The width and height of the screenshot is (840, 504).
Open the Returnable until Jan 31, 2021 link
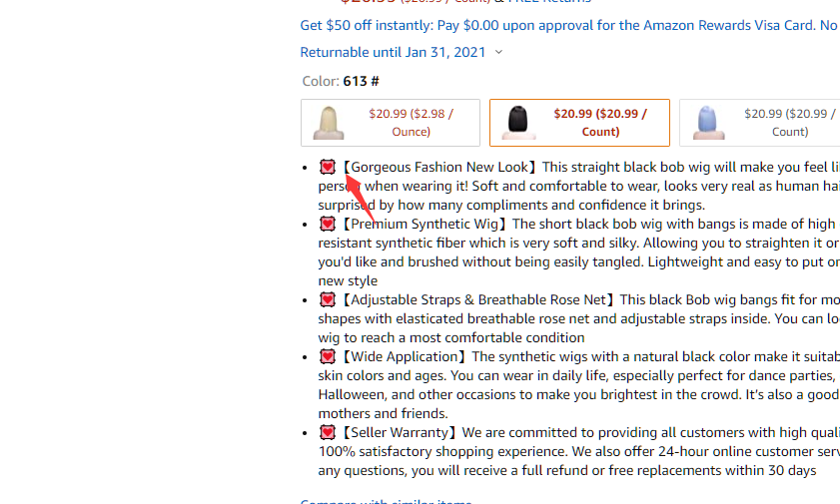pos(393,52)
